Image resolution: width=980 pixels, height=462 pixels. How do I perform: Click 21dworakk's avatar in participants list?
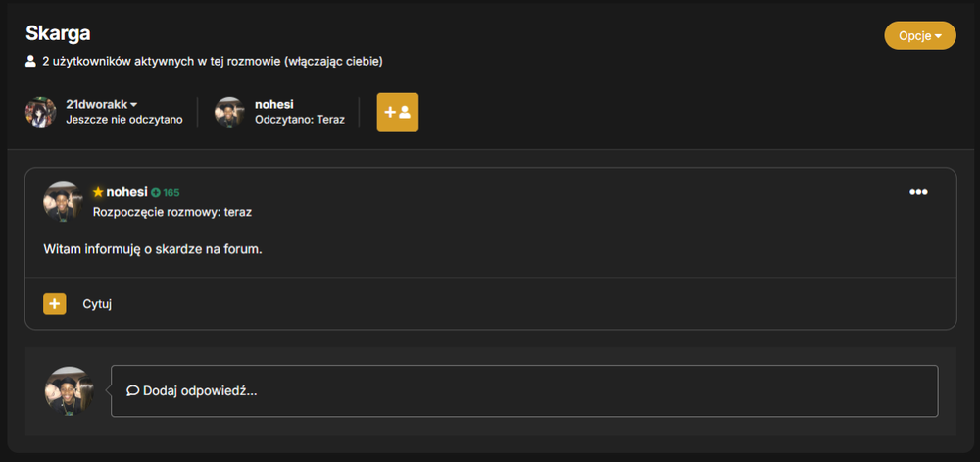click(x=40, y=112)
